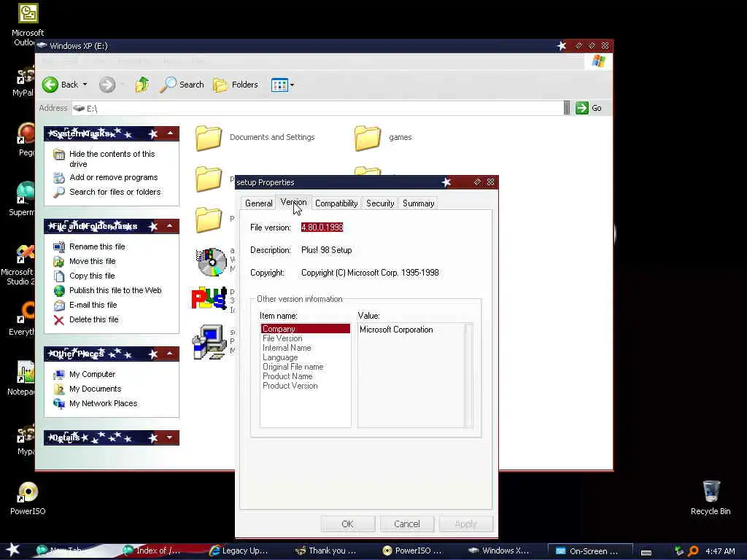747x560 pixels.
Task: Click Cancel in setup Properties
Action: click(x=407, y=524)
